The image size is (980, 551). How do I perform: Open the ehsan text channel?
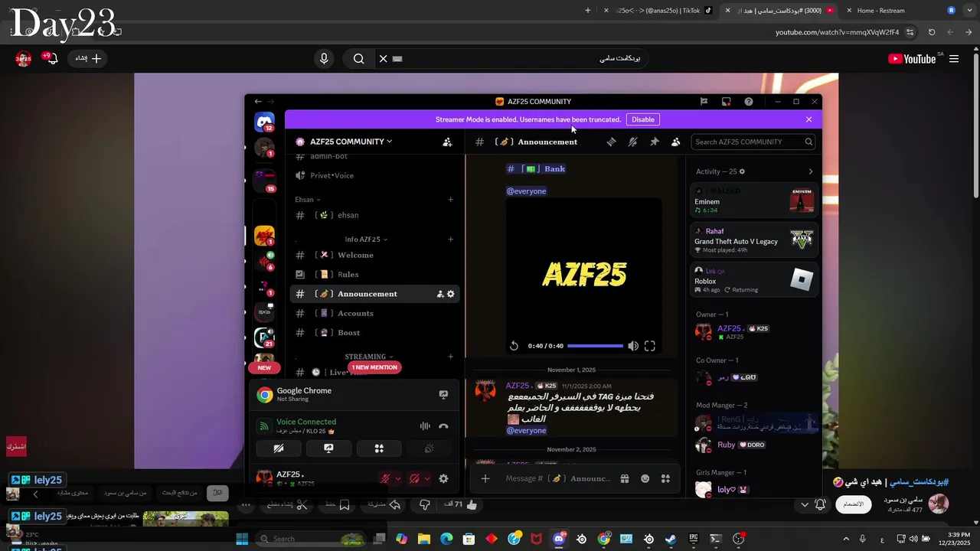coord(374,215)
